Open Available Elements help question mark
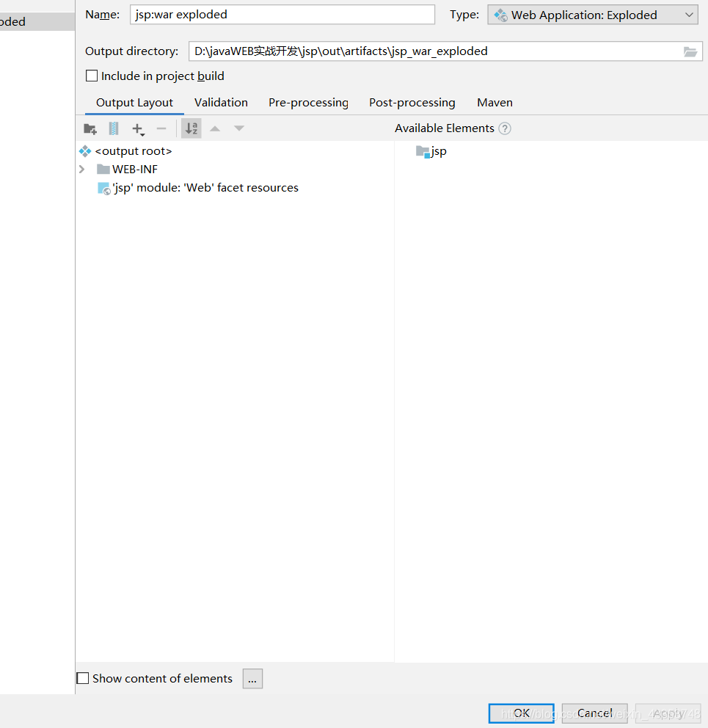The height and width of the screenshot is (728, 708). (505, 128)
